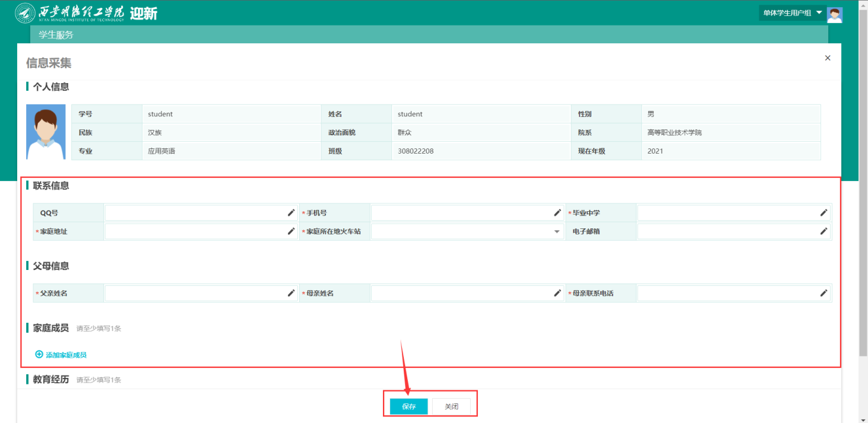Close the 信息采集 dialog with the X
Viewport: 868px width, 423px height.
[x=828, y=58]
